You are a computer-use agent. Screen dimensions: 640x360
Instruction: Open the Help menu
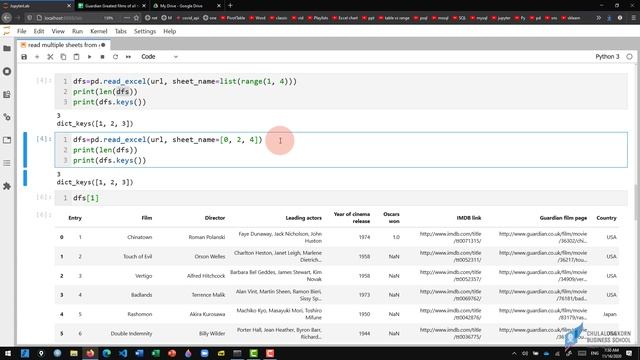click(x=169, y=31)
